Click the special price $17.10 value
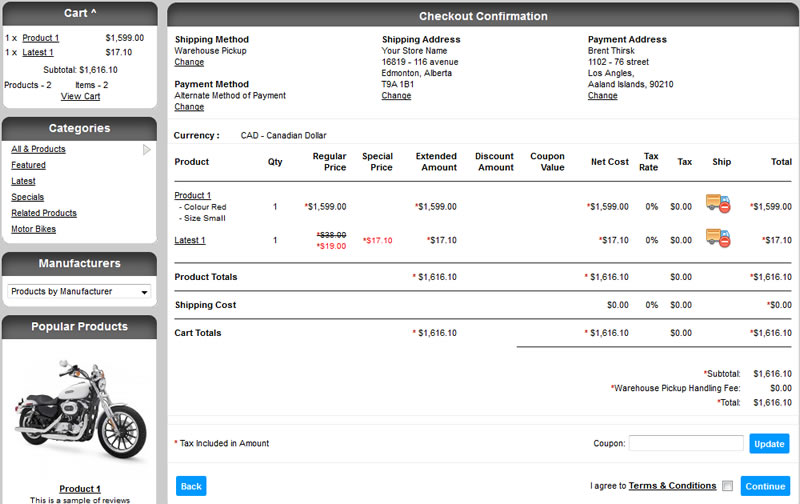Image resolution: width=800 pixels, height=504 pixels. [x=378, y=240]
